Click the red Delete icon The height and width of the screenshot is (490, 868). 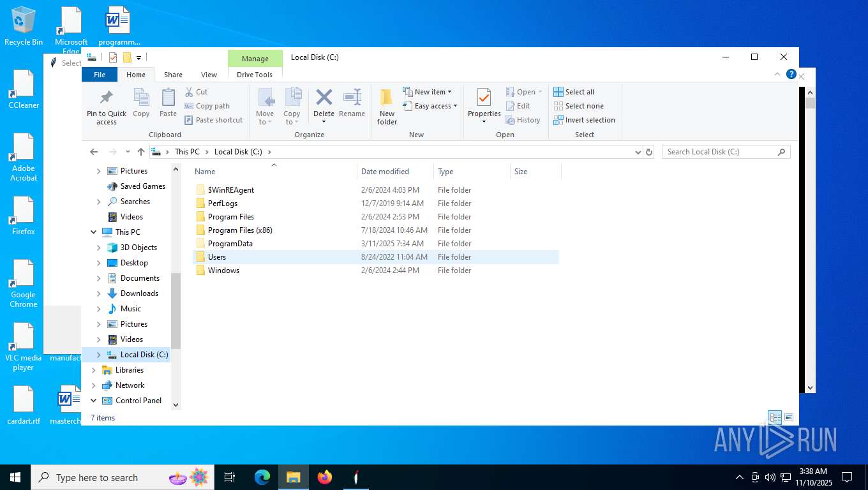[x=324, y=97]
